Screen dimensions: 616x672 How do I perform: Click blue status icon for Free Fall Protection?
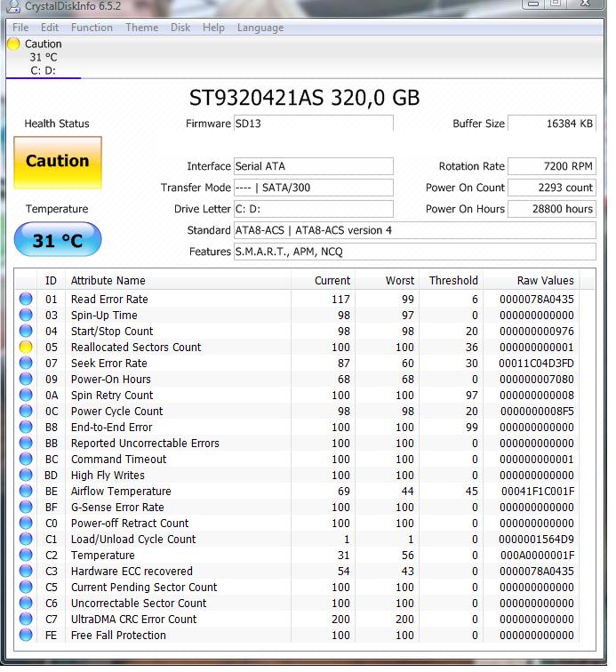coord(26,635)
